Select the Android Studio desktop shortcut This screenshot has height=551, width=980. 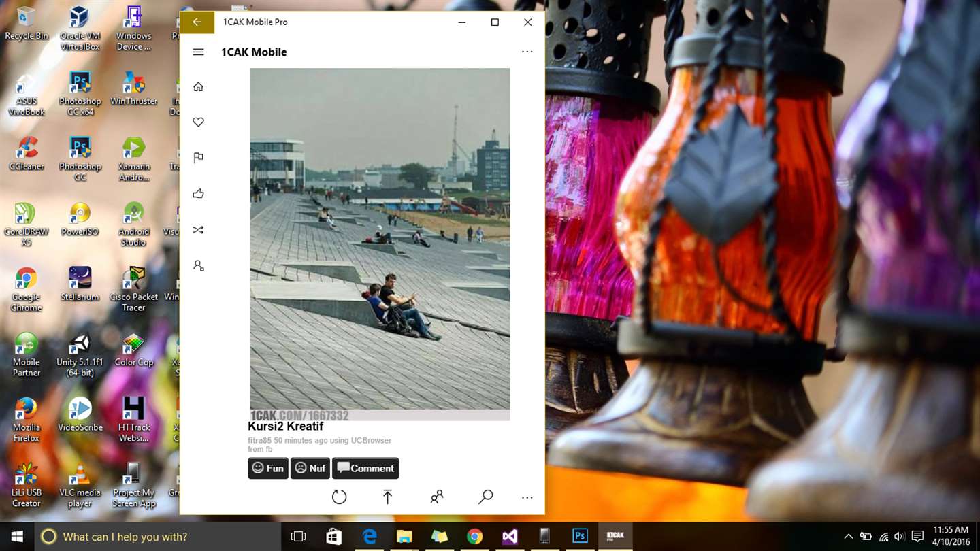tap(133, 224)
